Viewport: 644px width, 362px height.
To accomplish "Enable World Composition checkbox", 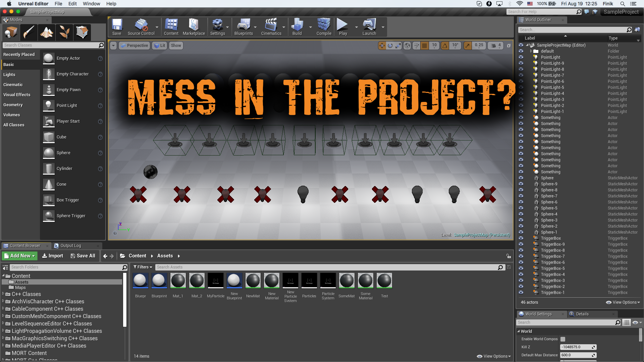I will (x=563, y=339).
